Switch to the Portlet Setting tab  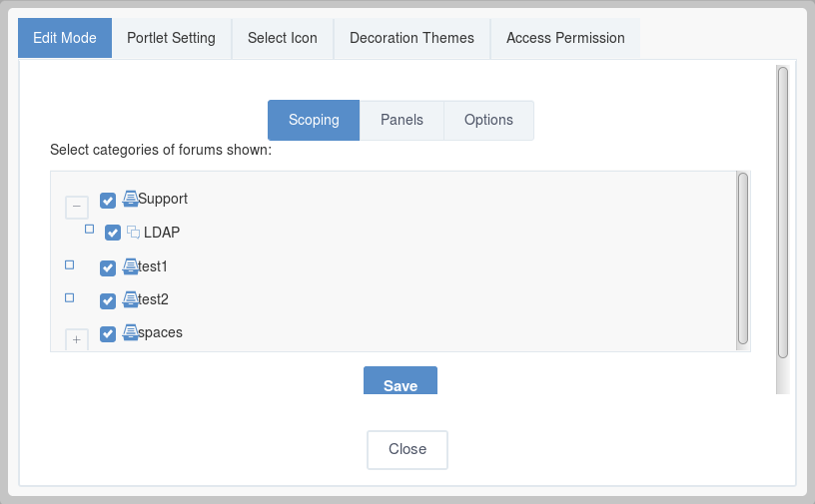point(171,38)
